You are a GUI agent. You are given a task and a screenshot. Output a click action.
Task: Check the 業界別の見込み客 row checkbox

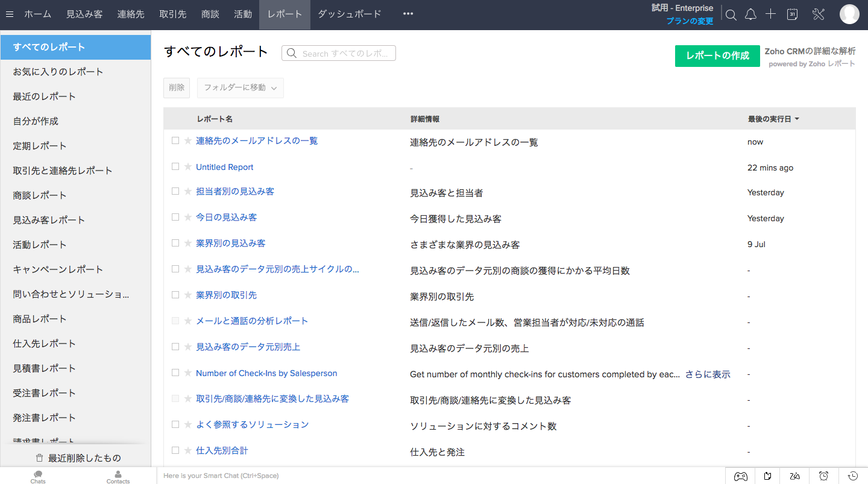[x=175, y=243]
